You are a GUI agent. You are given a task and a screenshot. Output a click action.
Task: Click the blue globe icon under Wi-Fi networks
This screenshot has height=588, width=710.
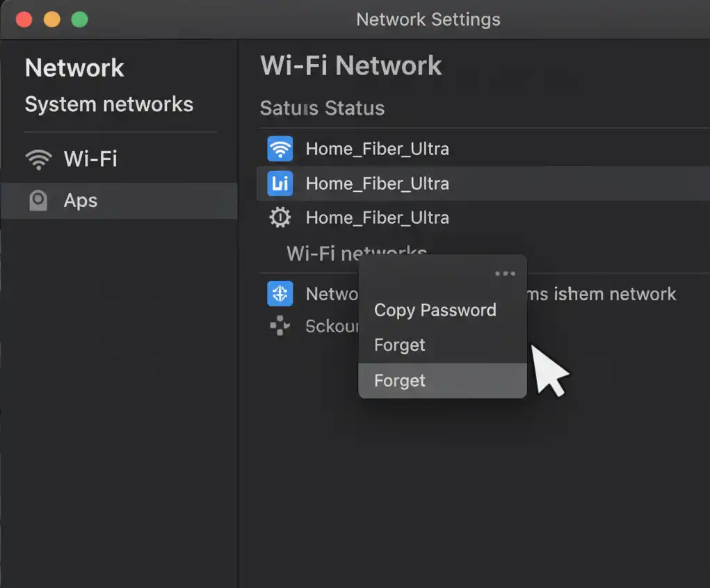pyautogui.click(x=280, y=293)
